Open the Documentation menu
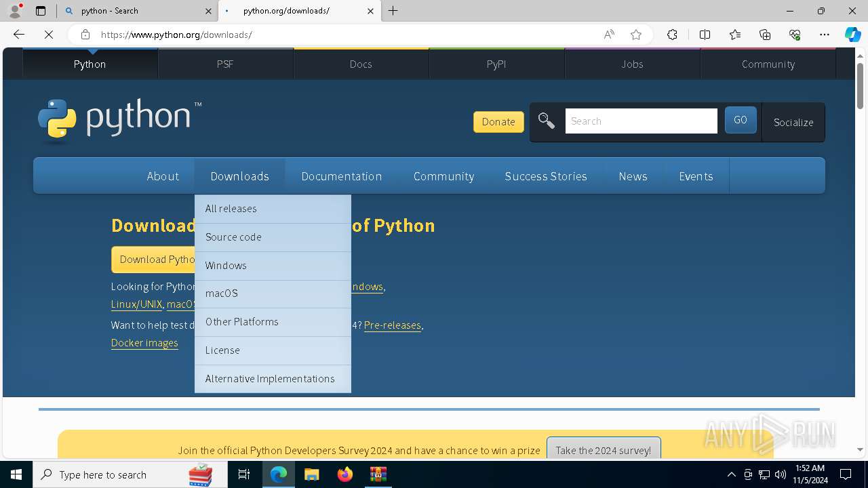The width and height of the screenshot is (868, 488). [341, 176]
